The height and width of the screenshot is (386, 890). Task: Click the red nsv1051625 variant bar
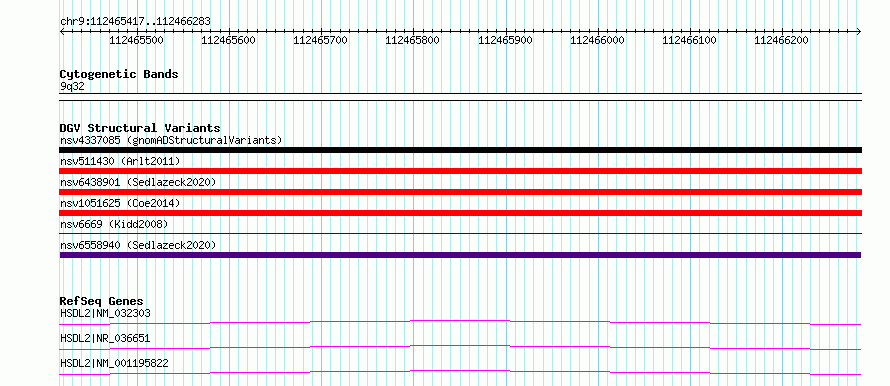(x=461, y=213)
